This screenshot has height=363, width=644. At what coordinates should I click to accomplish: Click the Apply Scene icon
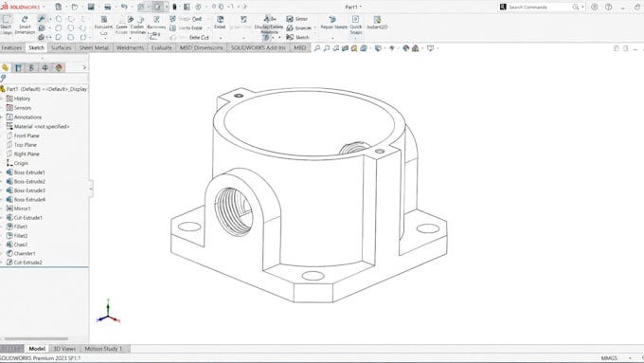point(415,48)
